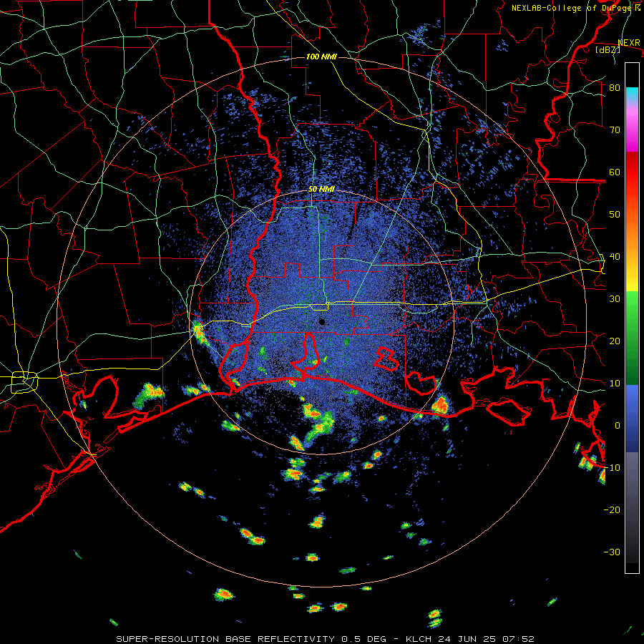
Task: Click the blue band of the color bar
Action: 632,418
